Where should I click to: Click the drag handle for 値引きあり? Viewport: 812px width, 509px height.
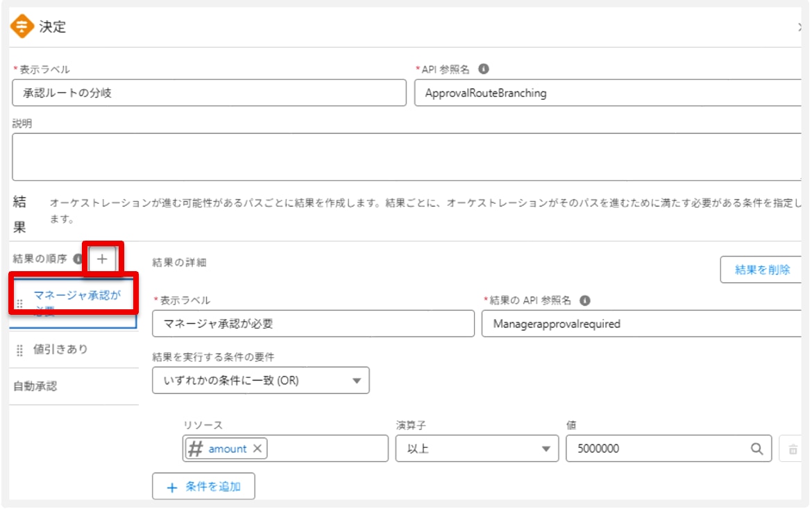(19, 350)
